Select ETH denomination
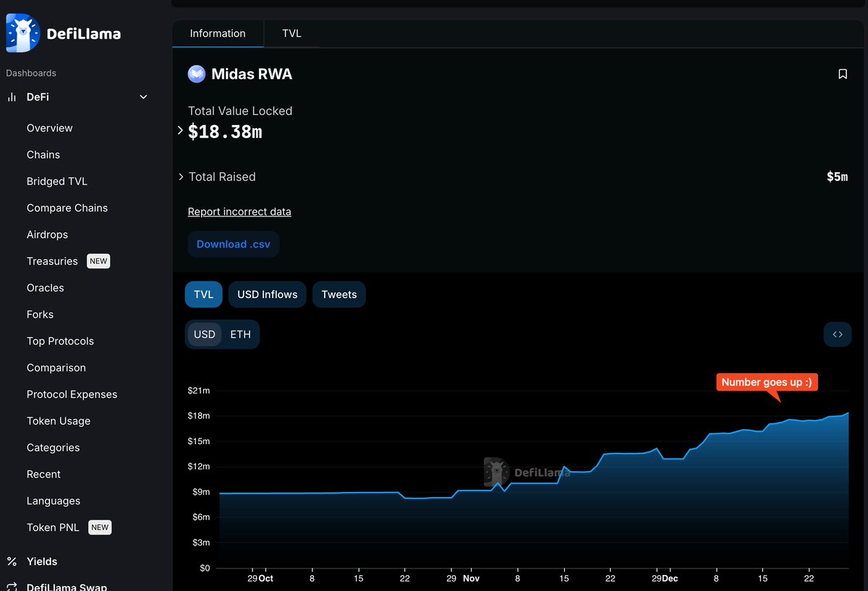 [x=241, y=334]
